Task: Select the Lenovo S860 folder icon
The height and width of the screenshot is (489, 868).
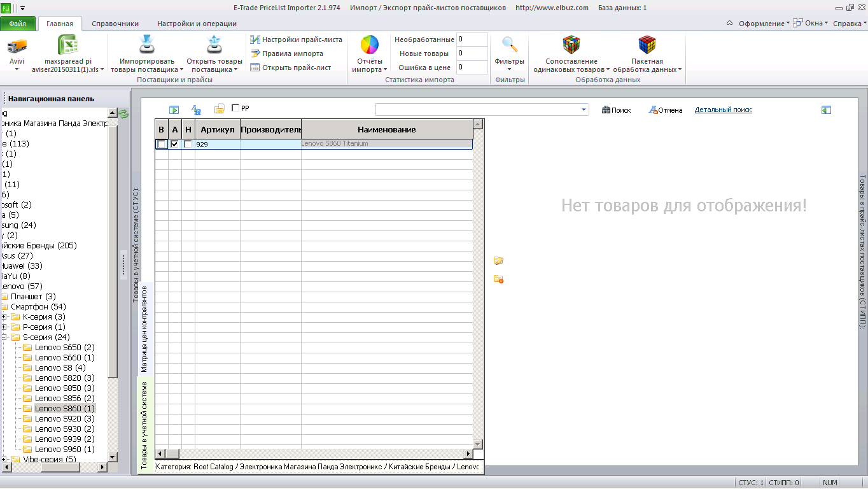Action: coord(27,408)
